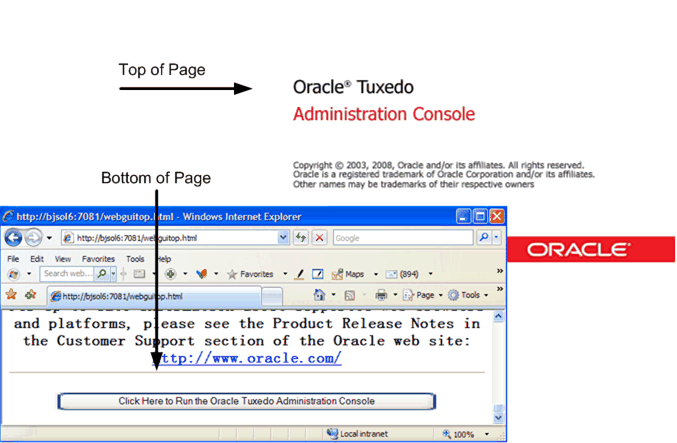Click the green Refresh arrows icon
This screenshot has height=443, width=677.
301,238
